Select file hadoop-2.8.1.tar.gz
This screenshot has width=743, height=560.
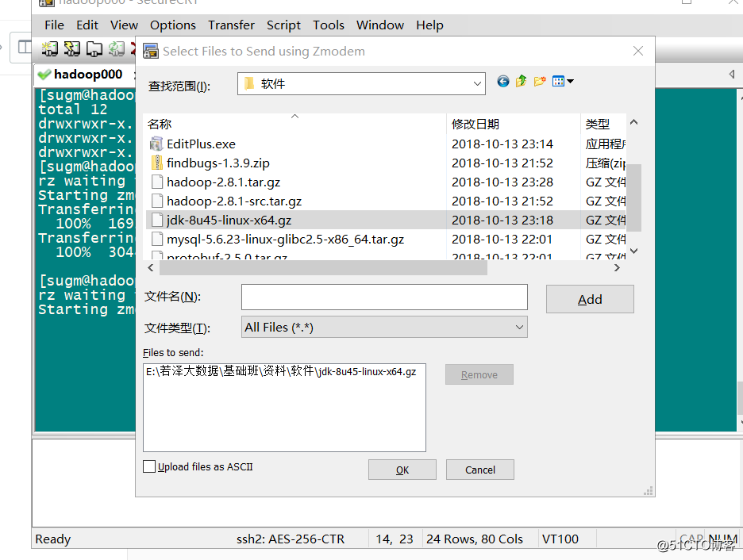pyautogui.click(x=223, y=182)
